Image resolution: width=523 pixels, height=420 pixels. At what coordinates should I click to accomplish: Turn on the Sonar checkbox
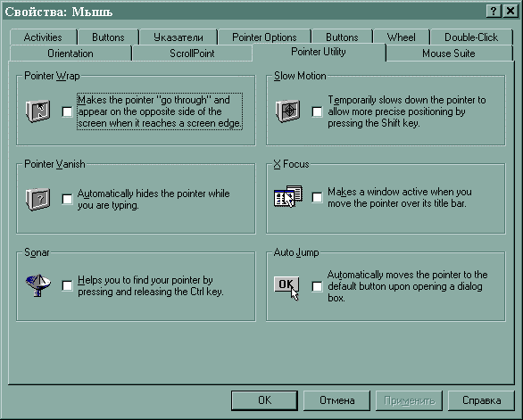(x=67, y=285)
